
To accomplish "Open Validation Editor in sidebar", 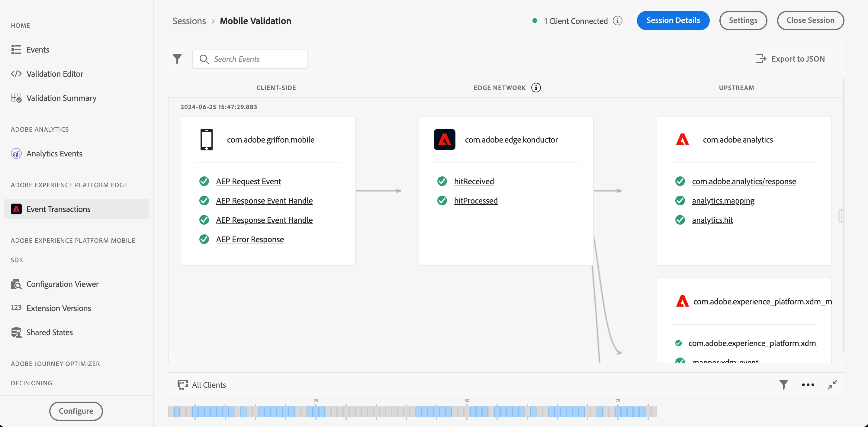I will 55,74.
